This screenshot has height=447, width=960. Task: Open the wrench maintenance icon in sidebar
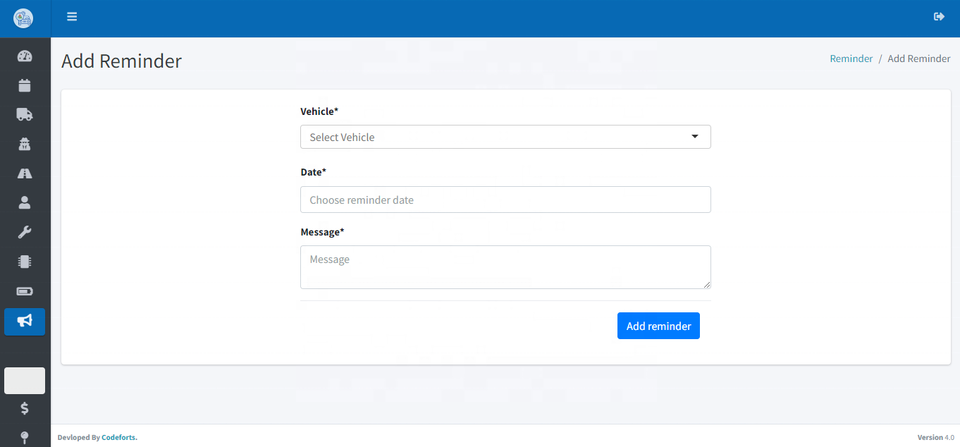click(x=25, y=232)
